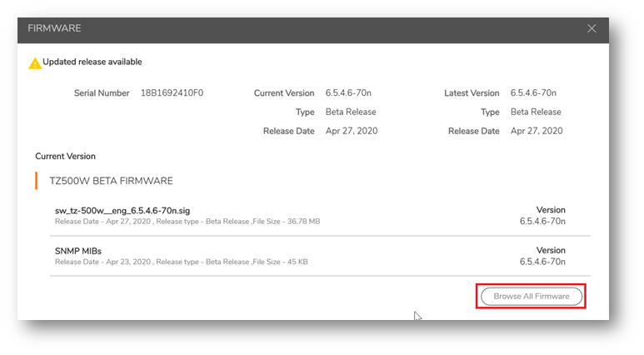This screenshot has height=355, width=644.
Task: Download the sw_tz-500w_eng_6.5.4.6-70n.sig firmware file
Action: 122,211
